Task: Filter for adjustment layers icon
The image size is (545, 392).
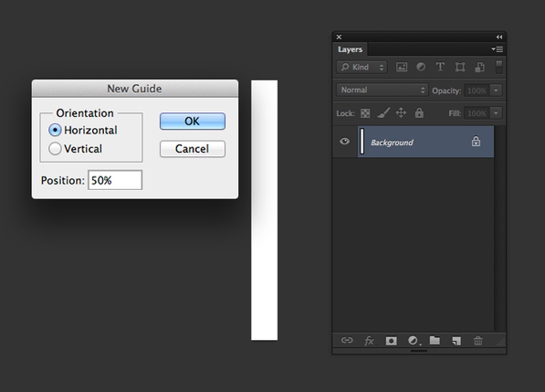Action: click(x=421, y=67)
